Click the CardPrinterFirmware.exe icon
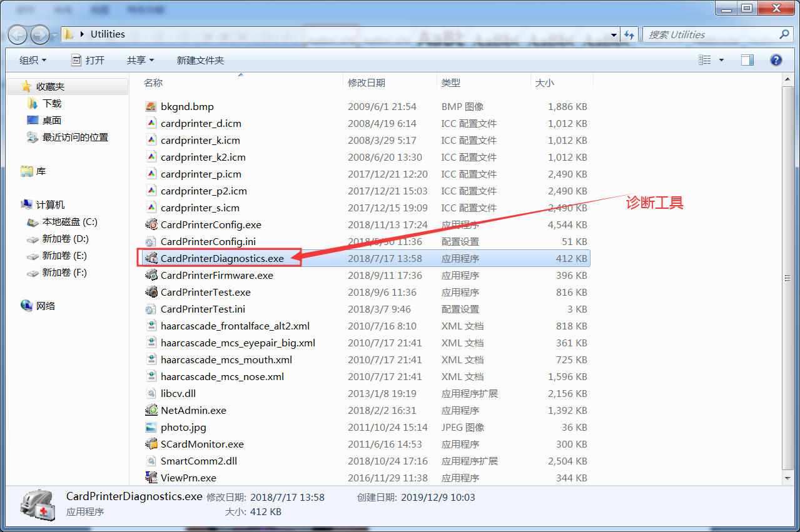Screen dimensions: 800x532 [x=151, y=275]
